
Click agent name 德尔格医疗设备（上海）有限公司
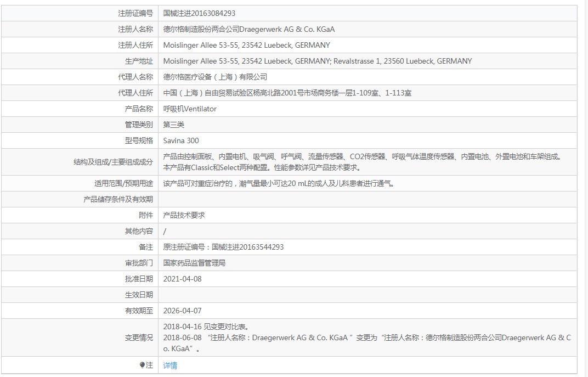215,77
